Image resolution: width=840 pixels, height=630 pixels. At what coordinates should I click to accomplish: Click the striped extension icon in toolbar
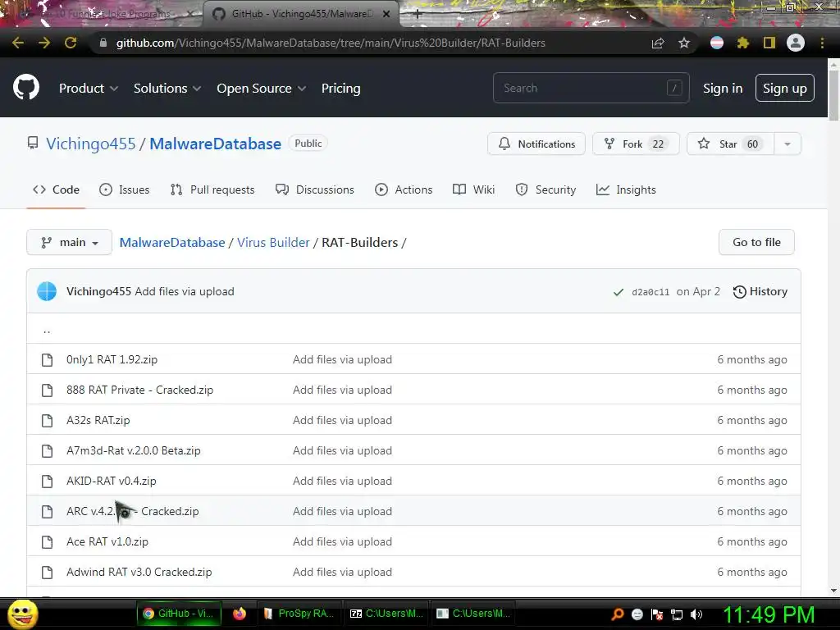click(717, 43)
